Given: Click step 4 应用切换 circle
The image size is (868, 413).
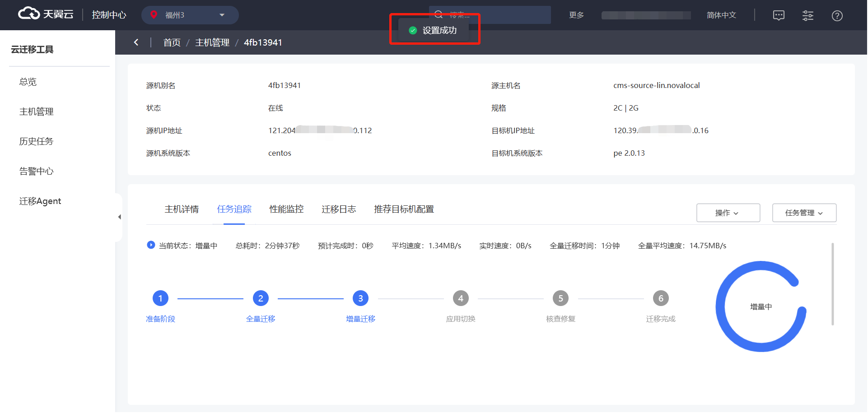Looking at the screenshot, I should tap(460, 298).
